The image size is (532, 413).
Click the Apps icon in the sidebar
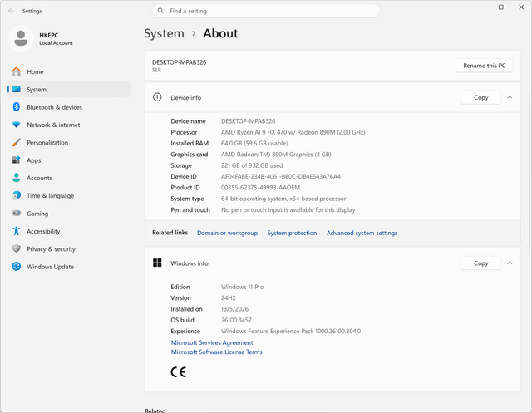17,160
